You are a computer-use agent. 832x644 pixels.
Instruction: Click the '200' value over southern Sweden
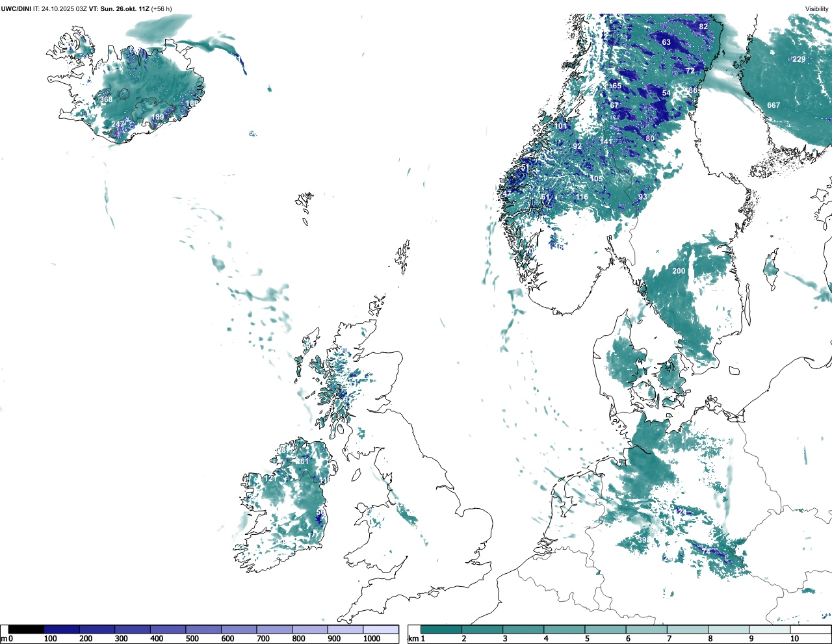click(679, 271)
